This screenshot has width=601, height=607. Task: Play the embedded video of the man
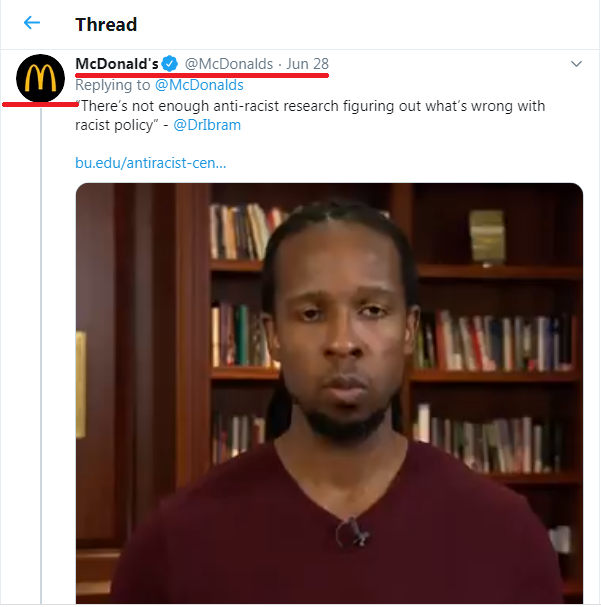click(x=329, y=393)
